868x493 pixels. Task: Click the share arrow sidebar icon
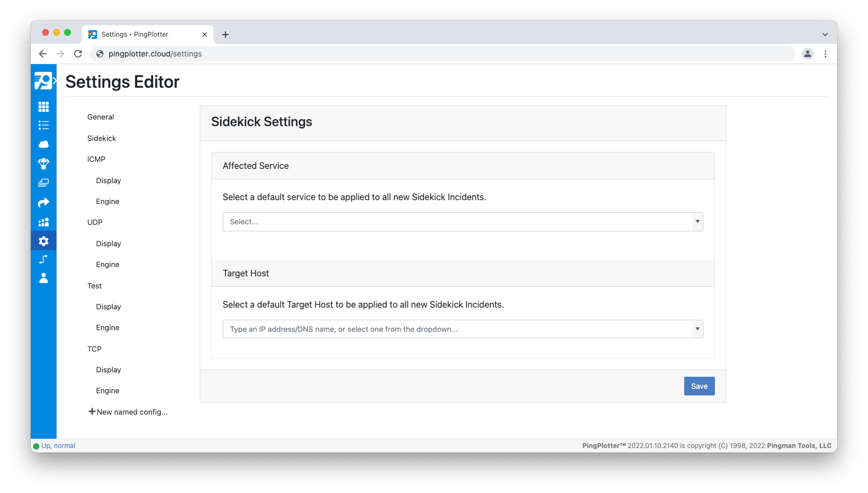pyautogui.click(x=43, y=203)
